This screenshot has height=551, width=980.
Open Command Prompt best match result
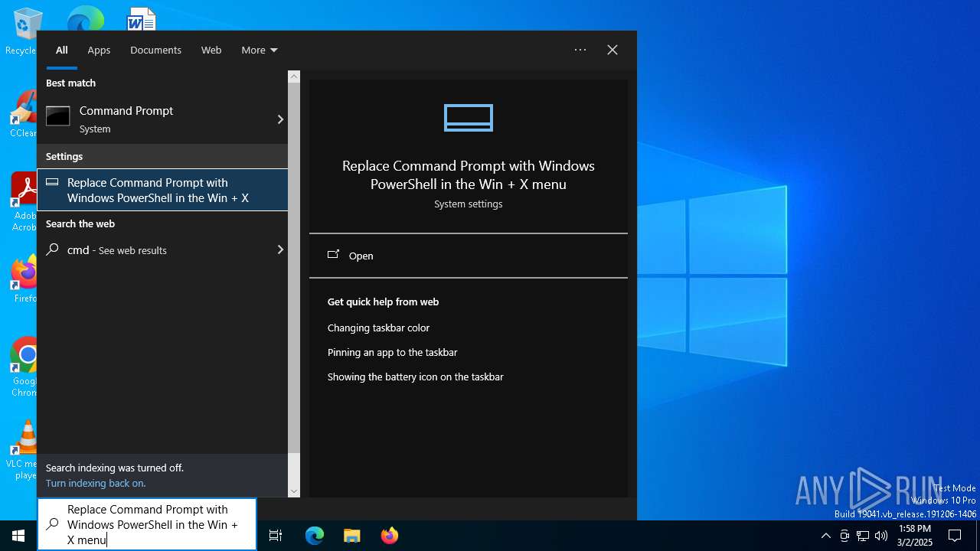pyautogui.click(x=153, y=119)
